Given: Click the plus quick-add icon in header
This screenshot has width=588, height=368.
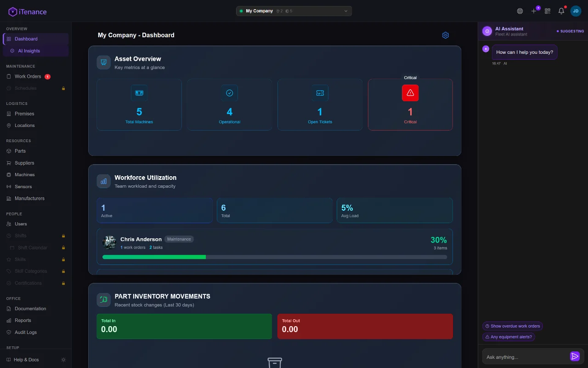Looking at the screenshot, I should point(534,11).
